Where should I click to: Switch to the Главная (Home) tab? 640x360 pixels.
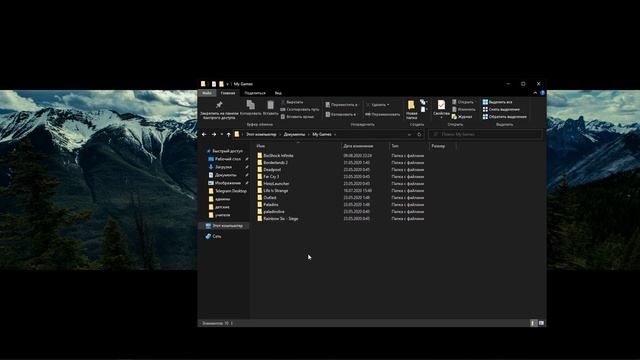228,93
